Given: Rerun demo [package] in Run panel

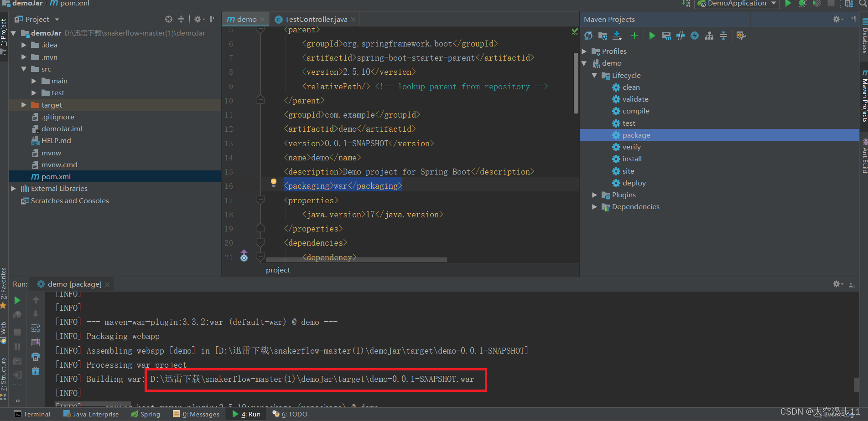Looking at the screenshot, I should pyautogui.click(x=17, y=300).
